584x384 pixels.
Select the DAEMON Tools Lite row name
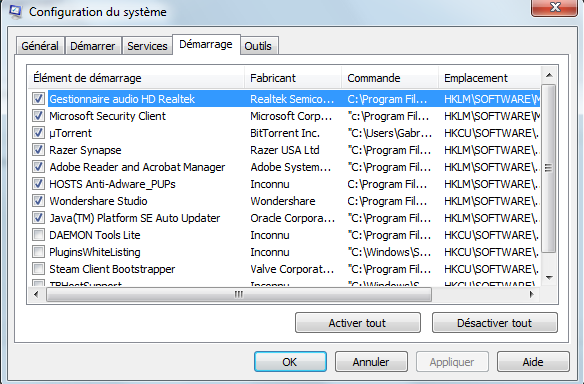point(95,235)
